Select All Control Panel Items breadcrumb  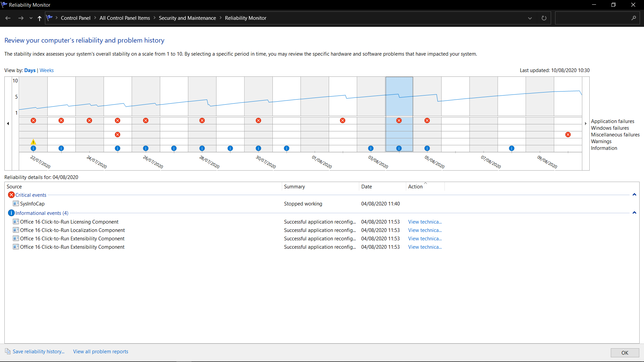(125, 18)
